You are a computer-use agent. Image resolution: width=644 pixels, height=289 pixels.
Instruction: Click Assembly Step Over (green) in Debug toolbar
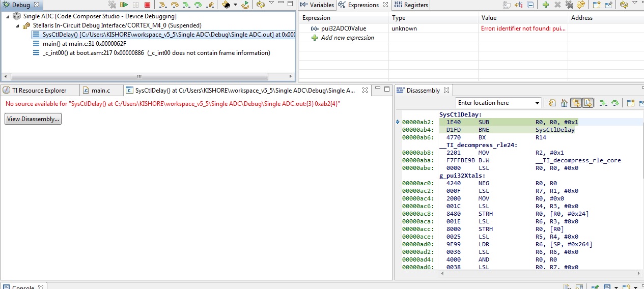(198, 5)
